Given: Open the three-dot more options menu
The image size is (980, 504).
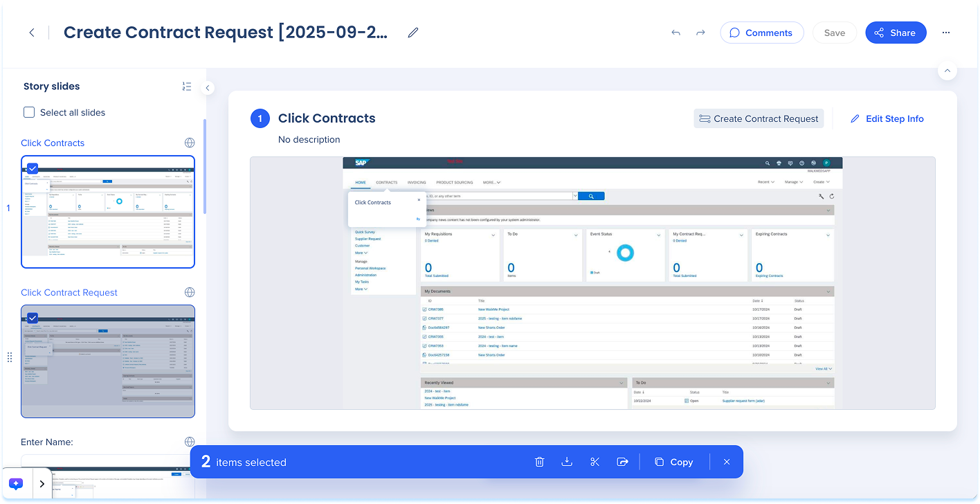Looking at the screenshot, I should tap(946, 33).
